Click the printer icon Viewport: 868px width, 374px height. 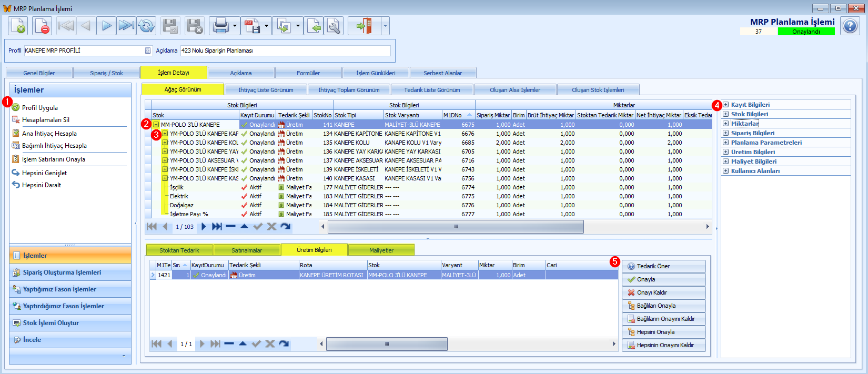pyautogui.click(x=220, y=26)
